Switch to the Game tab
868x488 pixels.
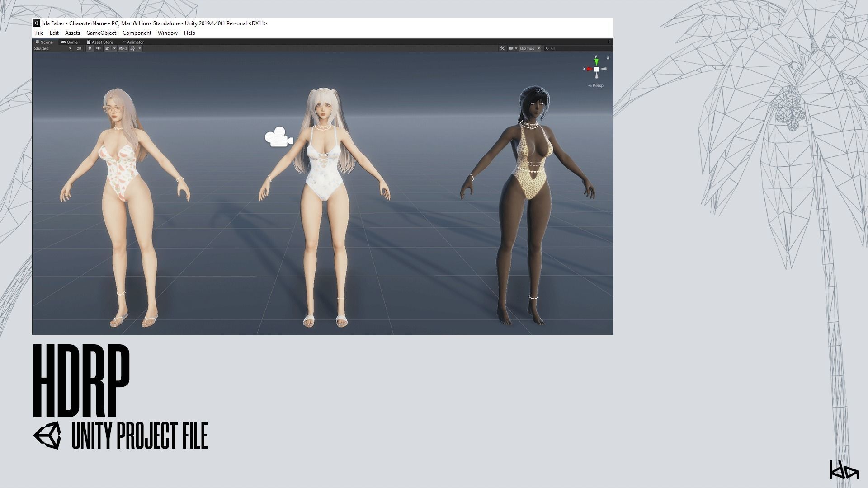[70, 42]
